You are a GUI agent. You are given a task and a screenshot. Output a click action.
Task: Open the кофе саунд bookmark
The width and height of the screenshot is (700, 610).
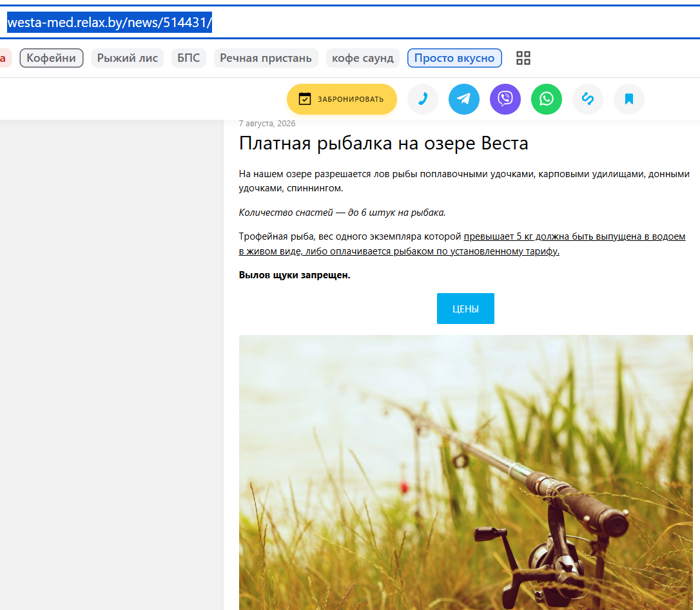(x=362, y=58)
